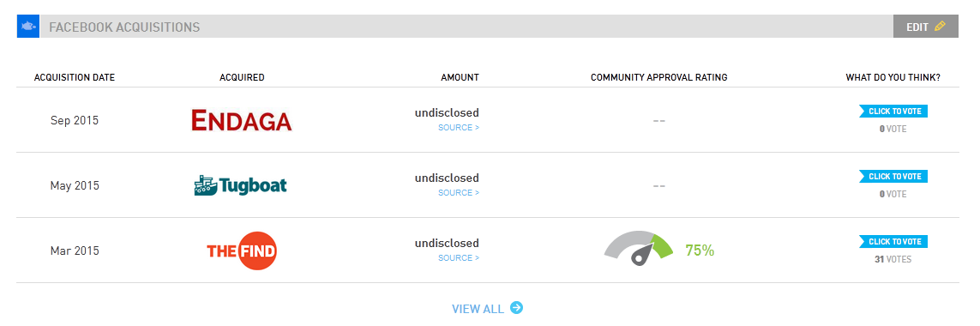980x326 pixels.
Task: Click the 75% approval rating text
Action: (700, 251)
